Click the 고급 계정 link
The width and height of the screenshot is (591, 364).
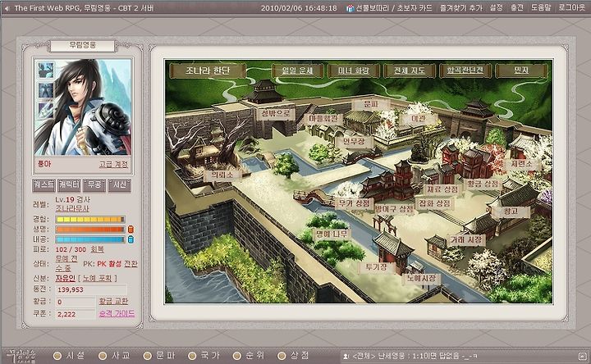coord(114,165)
